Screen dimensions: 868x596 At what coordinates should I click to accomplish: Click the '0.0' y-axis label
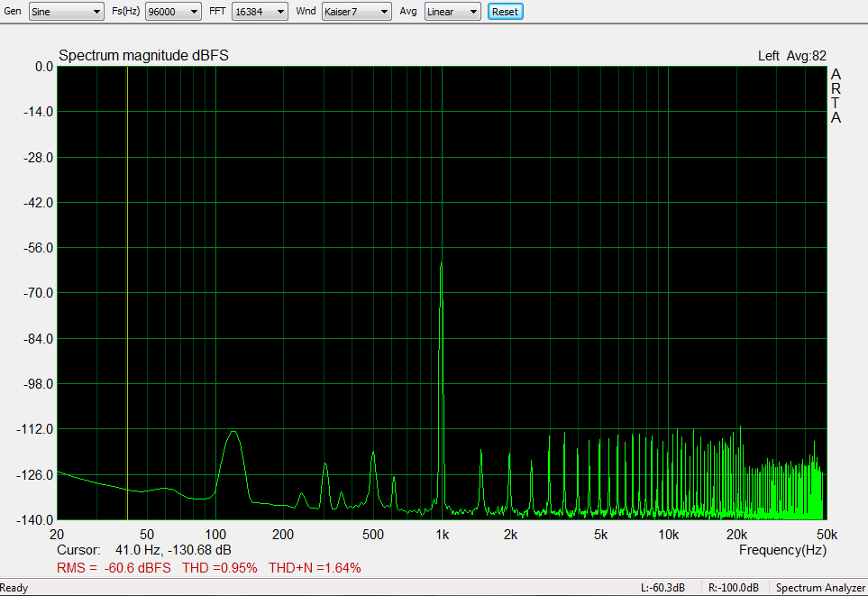tap(44, 67)
